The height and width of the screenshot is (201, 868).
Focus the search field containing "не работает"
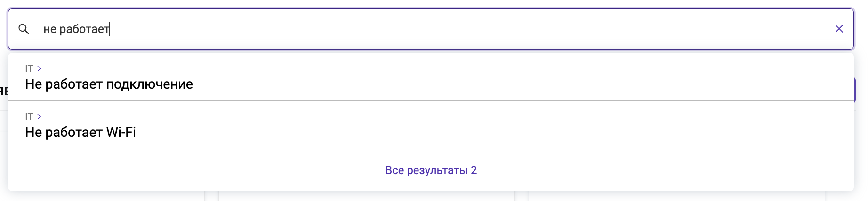coord(424,29)
